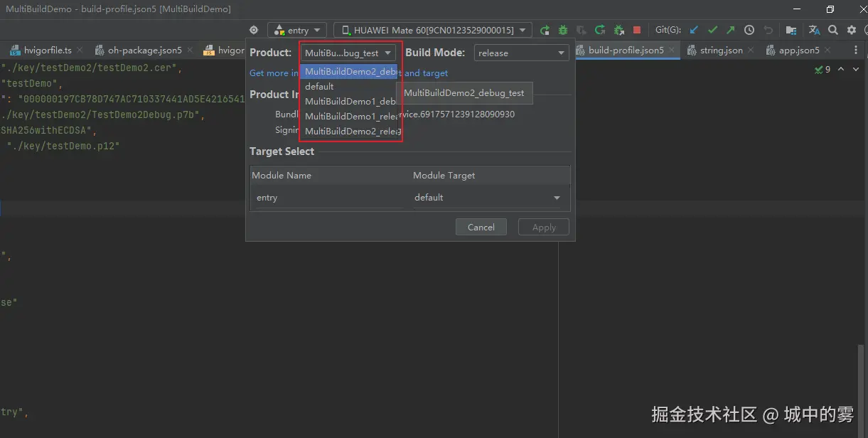
Task: Click the product target selector icon left of entry
Action: pos(254,30)
